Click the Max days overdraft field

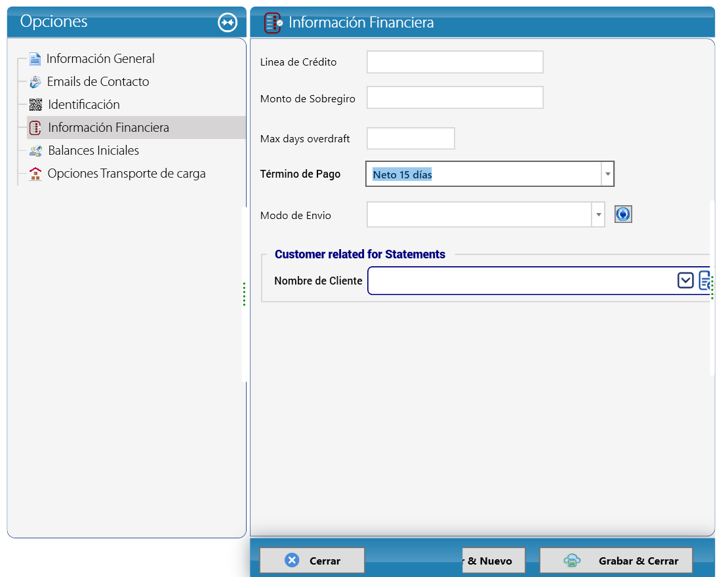tap(411, 138)
